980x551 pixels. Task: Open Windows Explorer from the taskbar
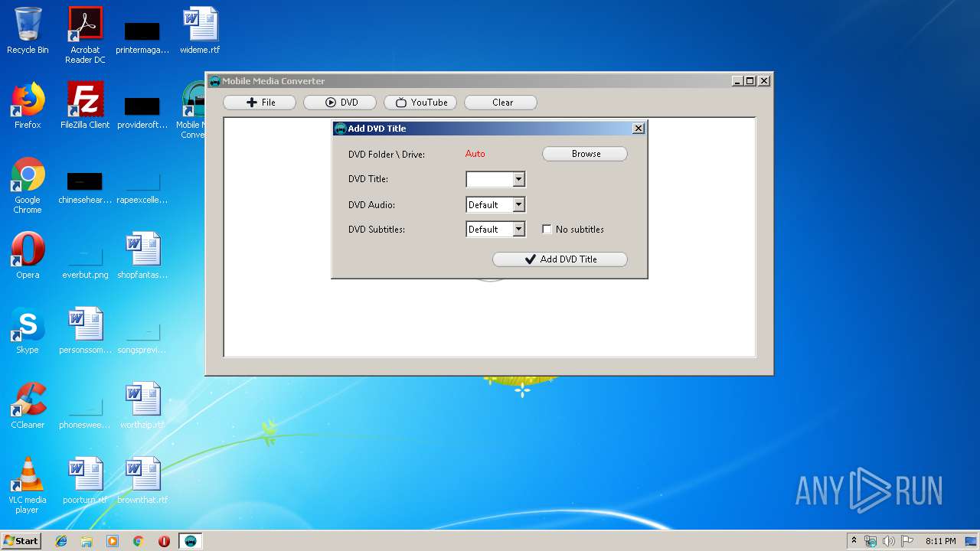point(87,541)
